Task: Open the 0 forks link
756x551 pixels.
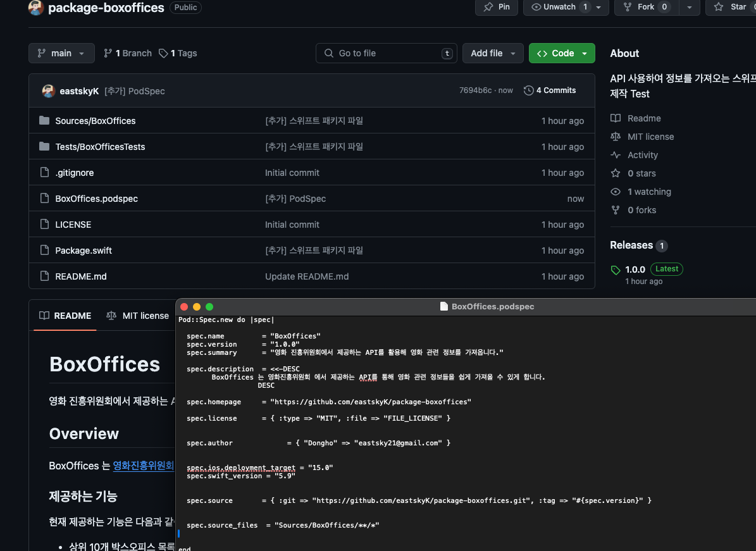Action: [x=641, y=210]
